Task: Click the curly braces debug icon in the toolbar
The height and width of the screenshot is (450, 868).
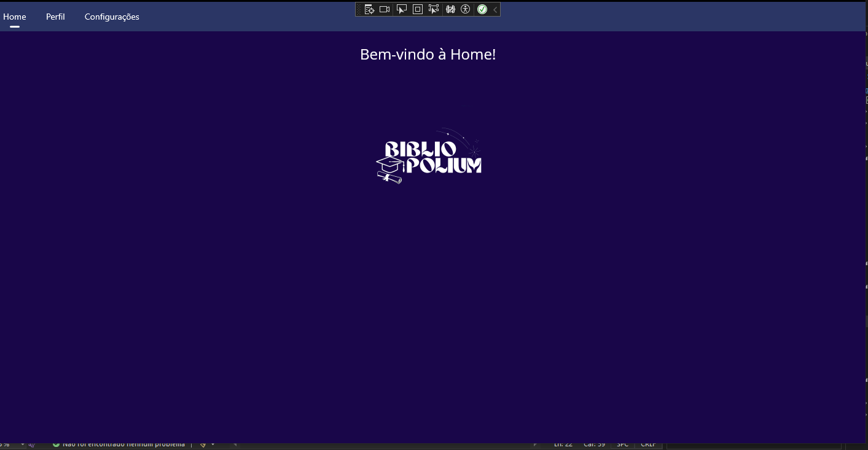Action: coord(450,9)
